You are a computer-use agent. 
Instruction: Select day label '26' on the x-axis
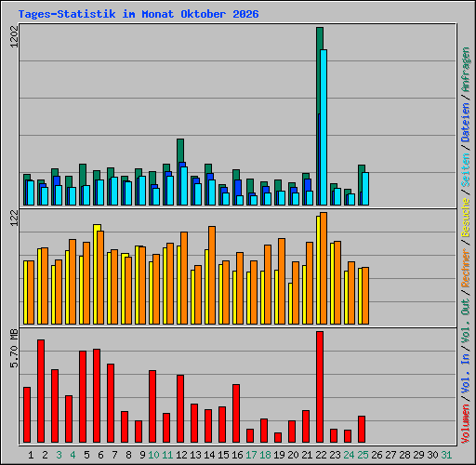[377, 455]
